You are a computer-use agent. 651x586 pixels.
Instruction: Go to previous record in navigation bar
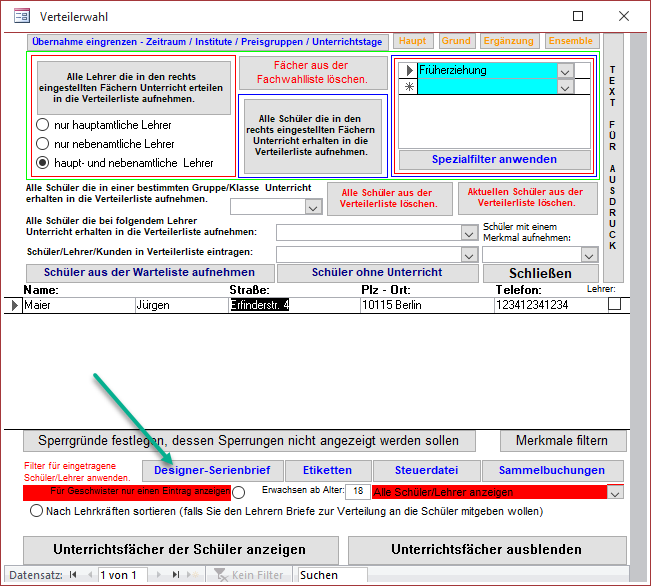click(x=90, y=575)
